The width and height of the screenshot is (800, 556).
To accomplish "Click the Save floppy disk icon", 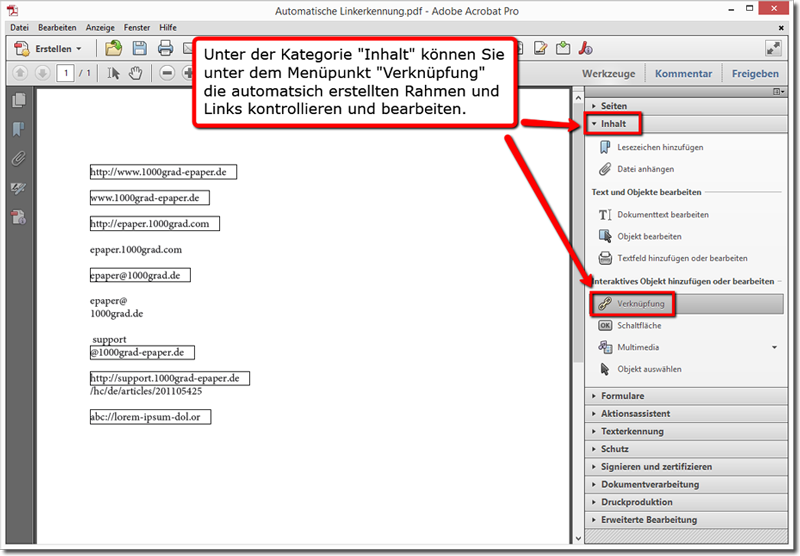I will [139, 48].
